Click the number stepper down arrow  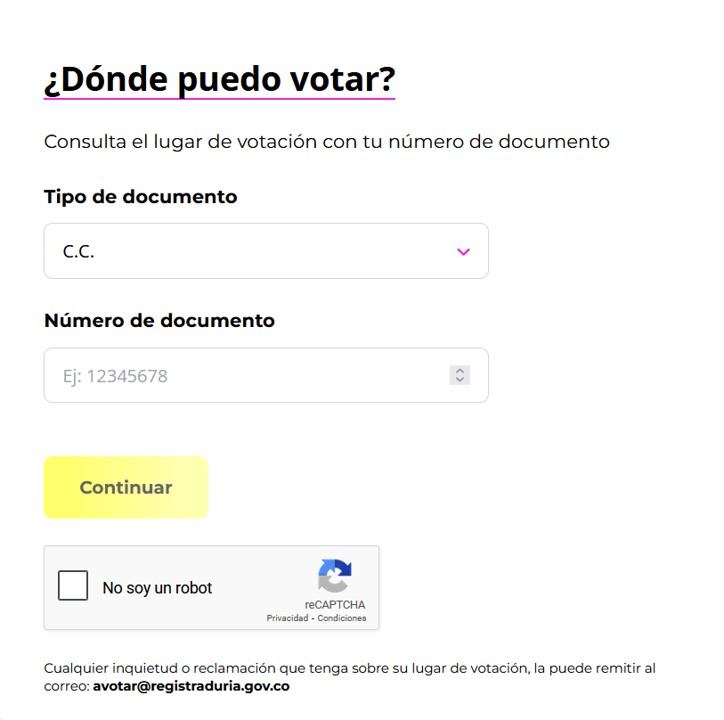click(460, 381)
